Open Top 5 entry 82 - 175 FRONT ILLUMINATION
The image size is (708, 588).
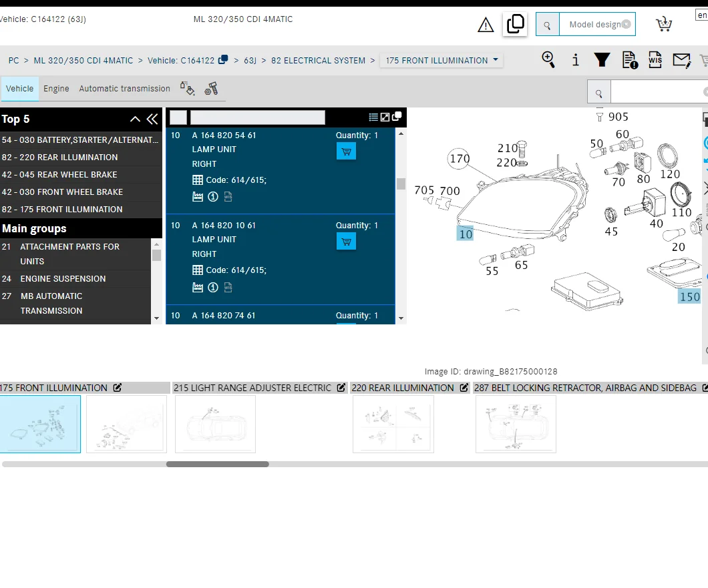pyautogui.click(x=81, y=210)
